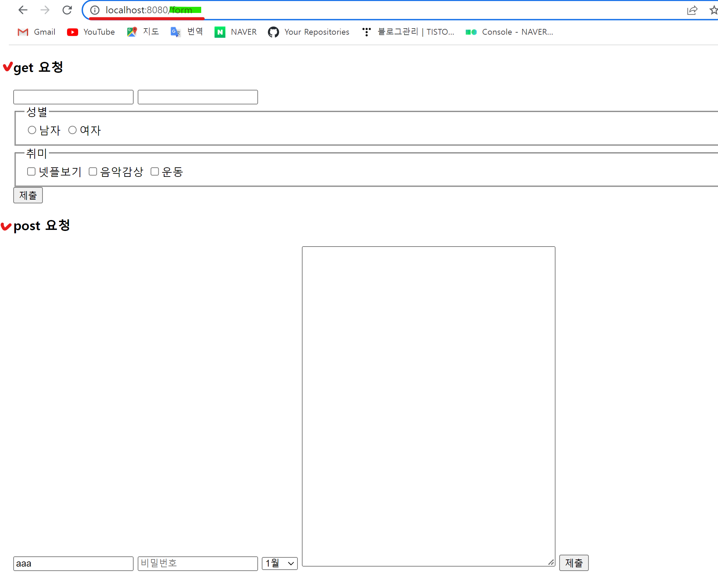The image size is (718, 588).
Task: Open Your Repositories GitHub bookmark
Action: (309, 32)
